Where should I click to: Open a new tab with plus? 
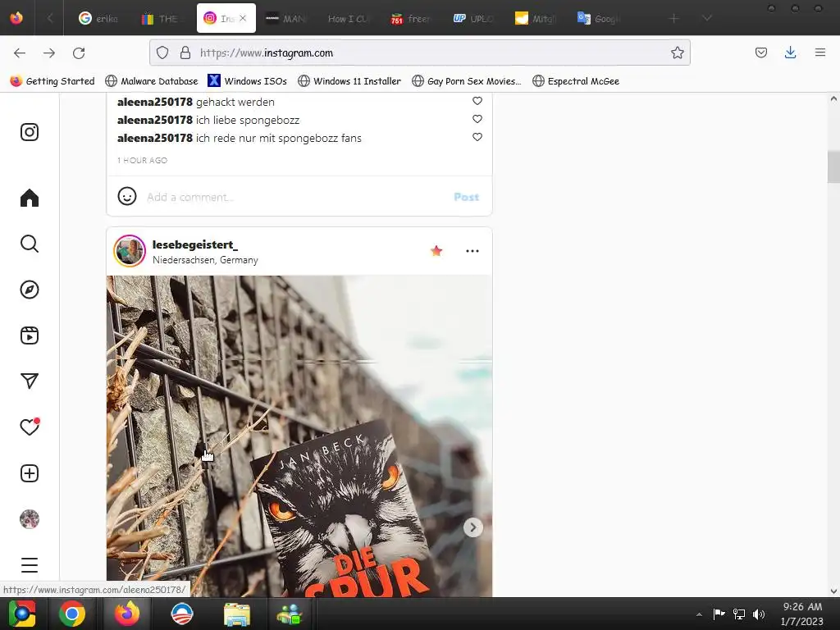pos(674,18)
